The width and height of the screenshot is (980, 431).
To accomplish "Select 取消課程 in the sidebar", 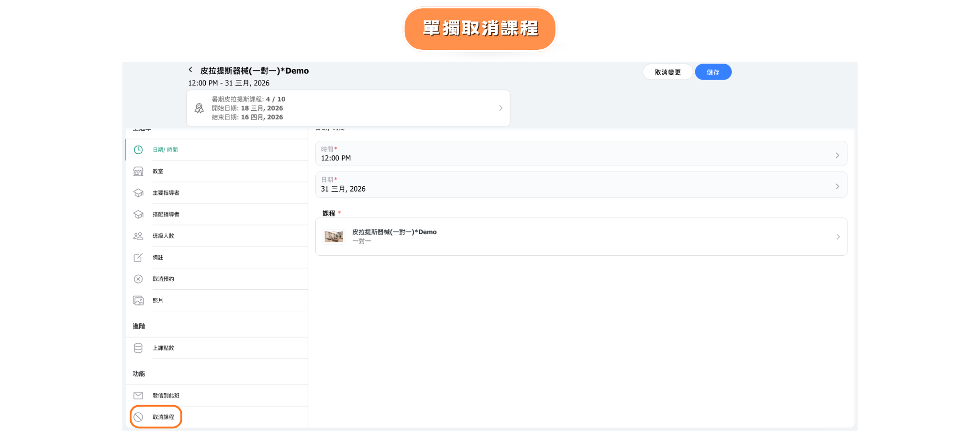I will [163, 417].
